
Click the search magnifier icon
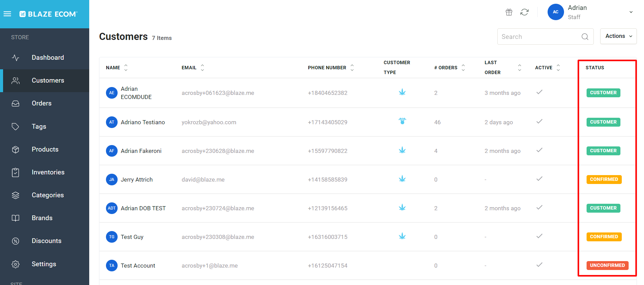tap(585, 37)
